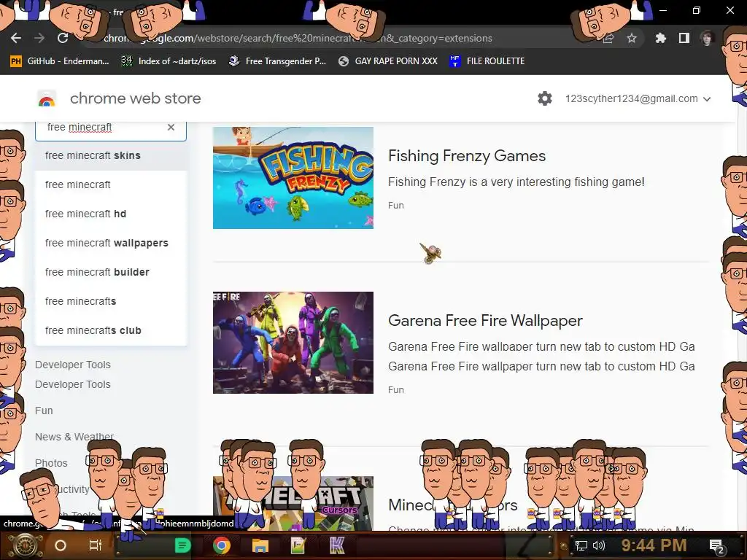Restore down the browser window
Screen dimensions: 747x560
697,10
